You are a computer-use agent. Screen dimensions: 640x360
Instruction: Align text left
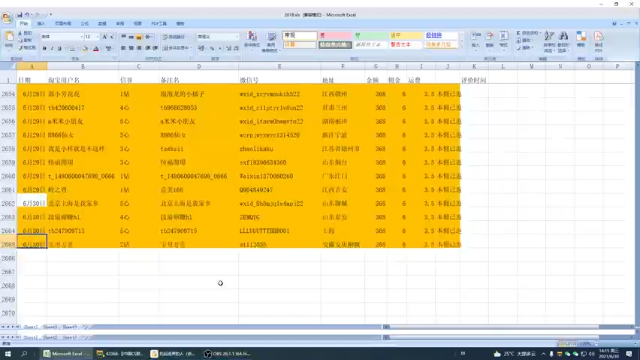[123, 48]
